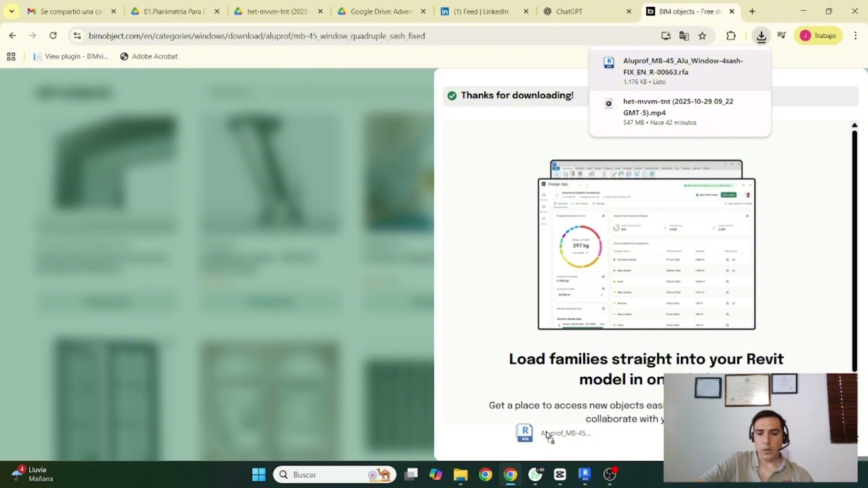Open the 'Trabajo' profile button
The height and width of the screenshot is (488, 868).
coord(819,36)
